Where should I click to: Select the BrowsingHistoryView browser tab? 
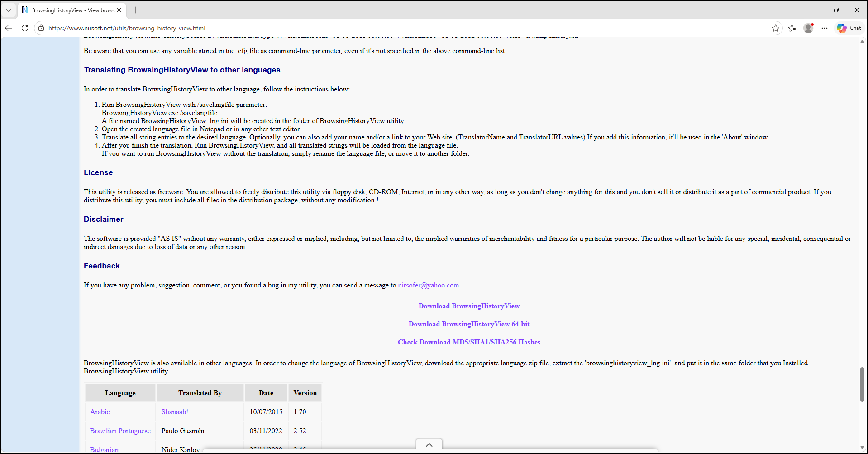point(72,10)
